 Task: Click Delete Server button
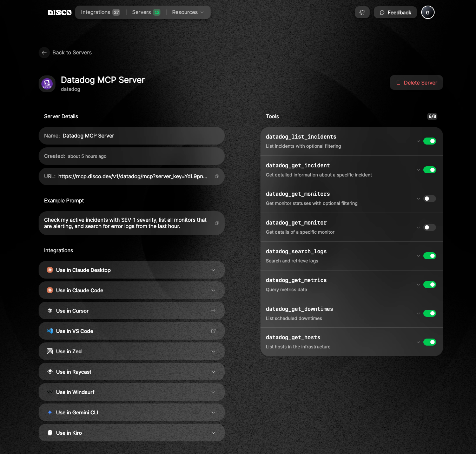[x=416, y=82]
